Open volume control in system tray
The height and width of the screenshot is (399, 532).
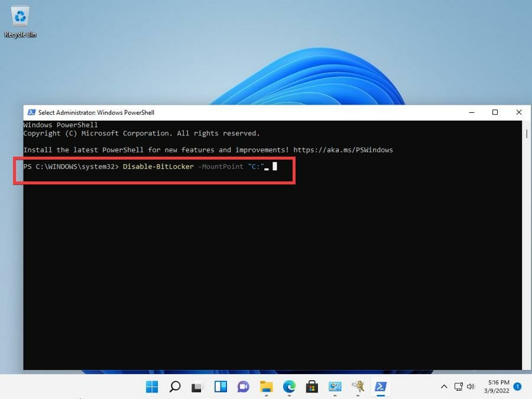[x=471, y=387]
